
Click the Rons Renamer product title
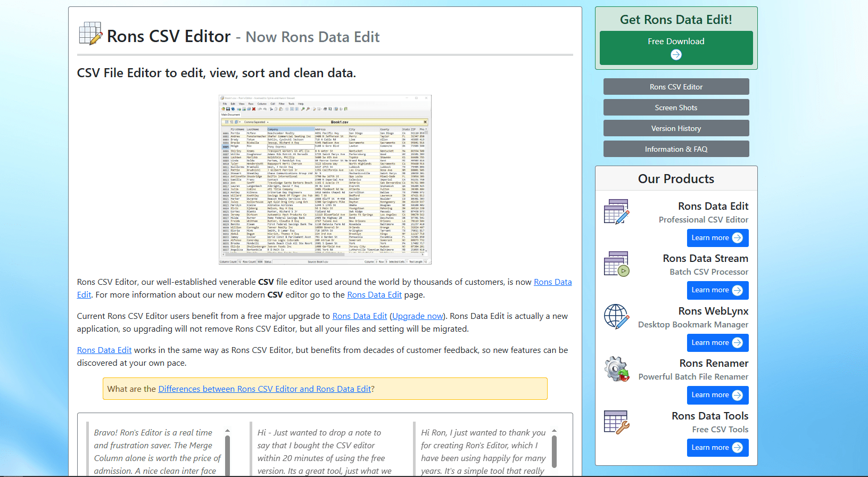click(714, 363)
